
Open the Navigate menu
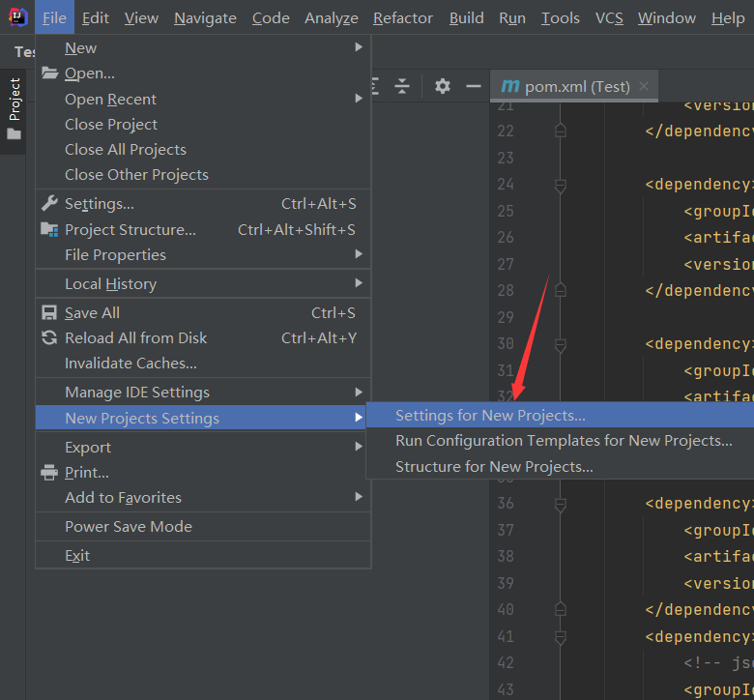[x=205, y=17]
